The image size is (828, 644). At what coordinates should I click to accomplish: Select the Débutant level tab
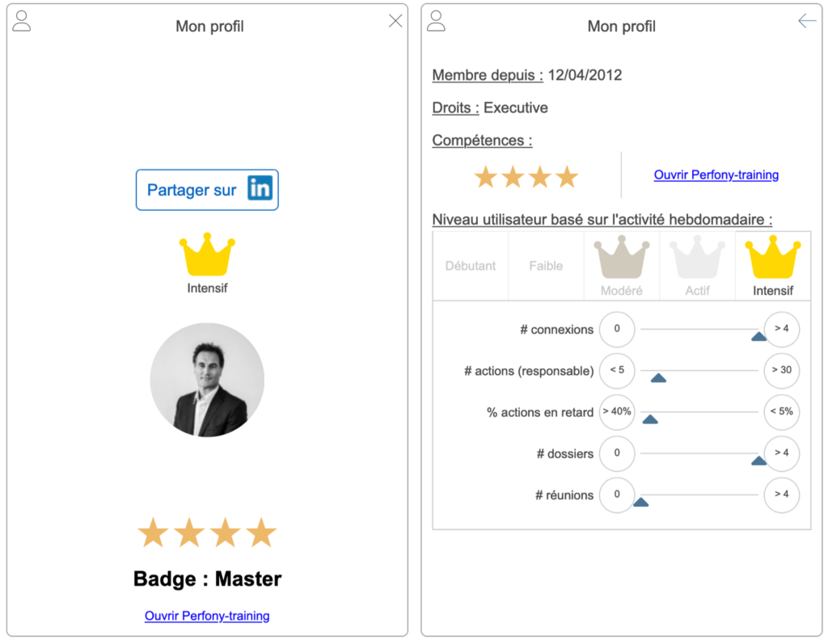471,266
